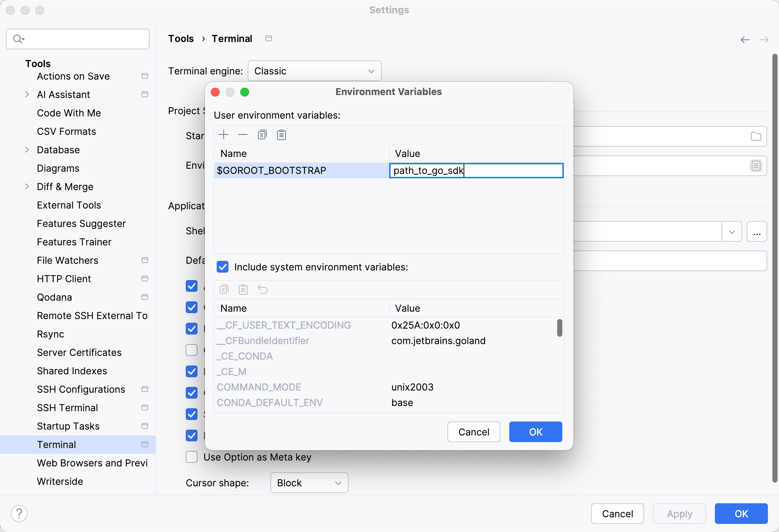Viewport: 779px width, 532px height.
Task: Change cursor shape via Block dropdown
Action: pyautogui.click(x=309, y=483)
